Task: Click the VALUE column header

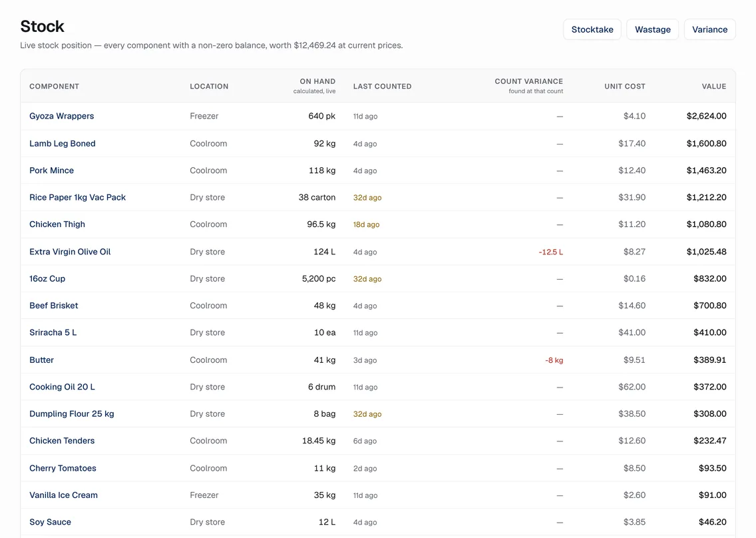Action: (714, 87)
